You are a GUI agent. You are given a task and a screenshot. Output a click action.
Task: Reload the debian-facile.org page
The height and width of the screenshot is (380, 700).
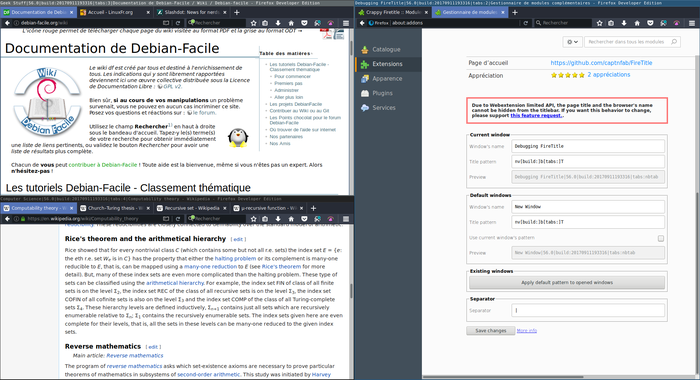178,23
